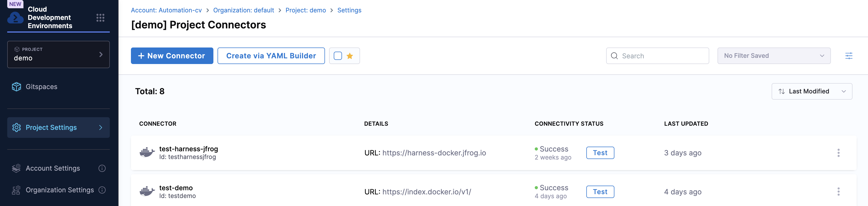Click info icon beside Organization Settings
Image resolution: width=868 pixels, height=206 pixels.
102,190
